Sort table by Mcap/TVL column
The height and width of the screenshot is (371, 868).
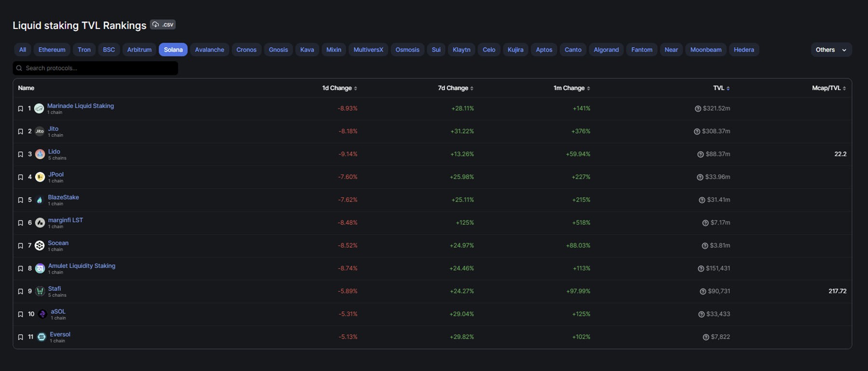click(x=828, y=88)
